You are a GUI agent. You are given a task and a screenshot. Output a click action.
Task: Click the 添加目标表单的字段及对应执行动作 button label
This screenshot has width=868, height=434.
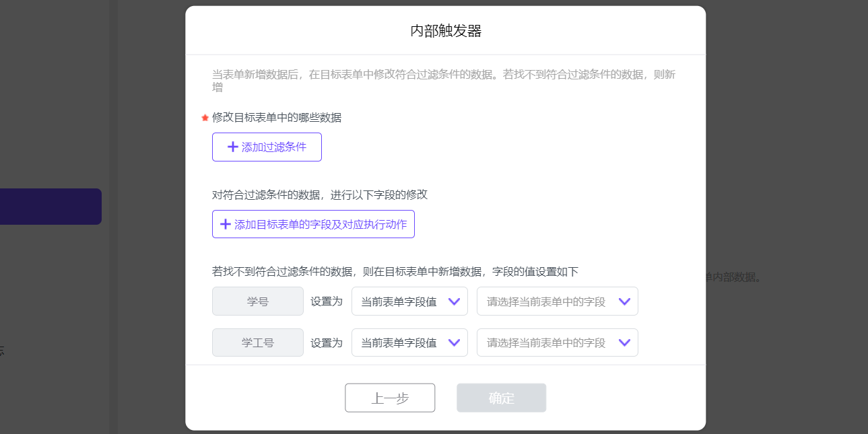pos(321,225)
